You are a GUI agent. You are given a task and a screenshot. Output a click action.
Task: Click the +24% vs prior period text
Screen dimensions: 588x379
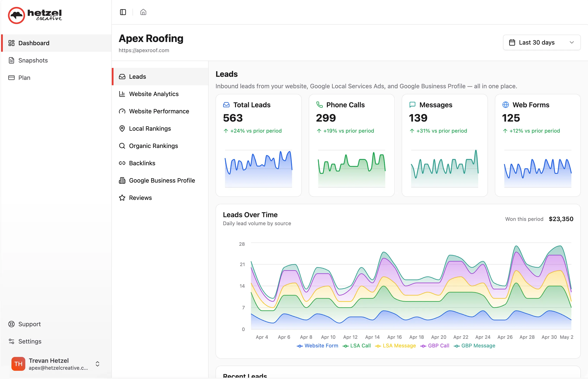[x=256, y=131]
